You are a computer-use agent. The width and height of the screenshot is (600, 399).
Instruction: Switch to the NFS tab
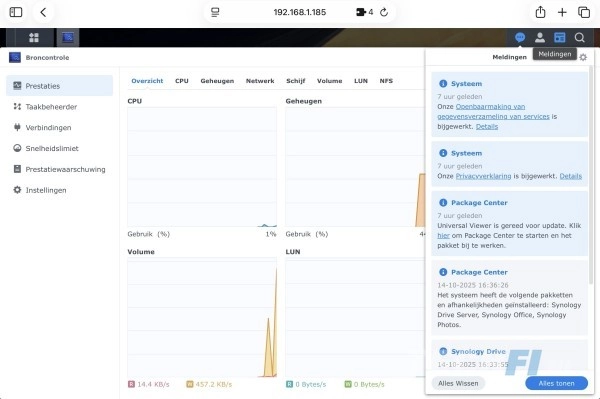(x=386, y=81)
